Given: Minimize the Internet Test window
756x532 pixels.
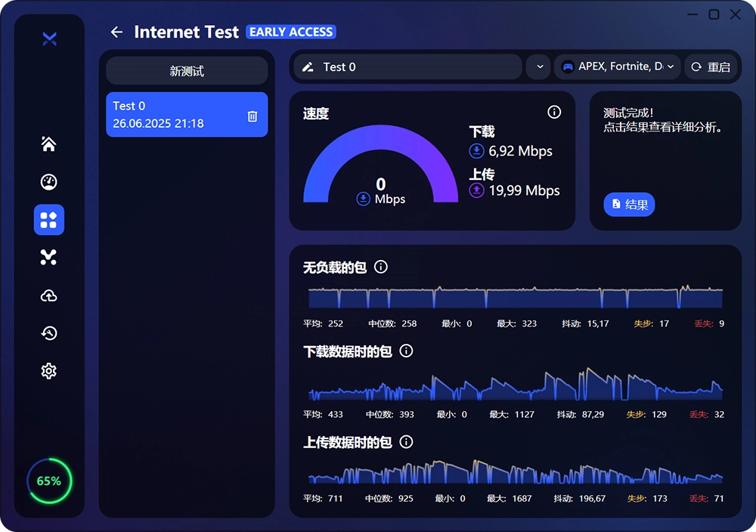Looking at the screenshot, I should 692,14.
